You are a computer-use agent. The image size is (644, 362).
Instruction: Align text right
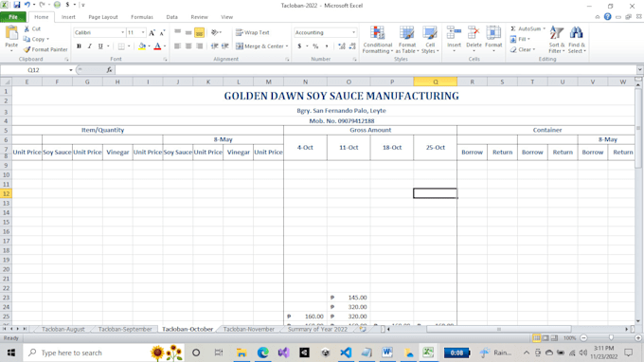(x=199, y=46)
